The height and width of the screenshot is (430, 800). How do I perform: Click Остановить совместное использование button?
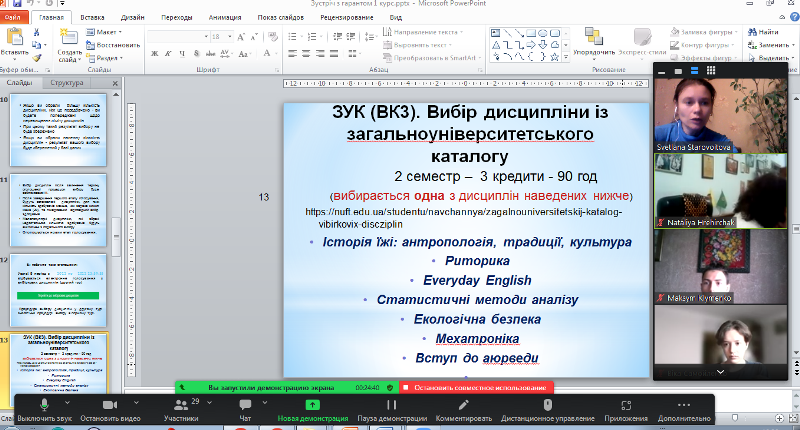(x=476, y=387)
